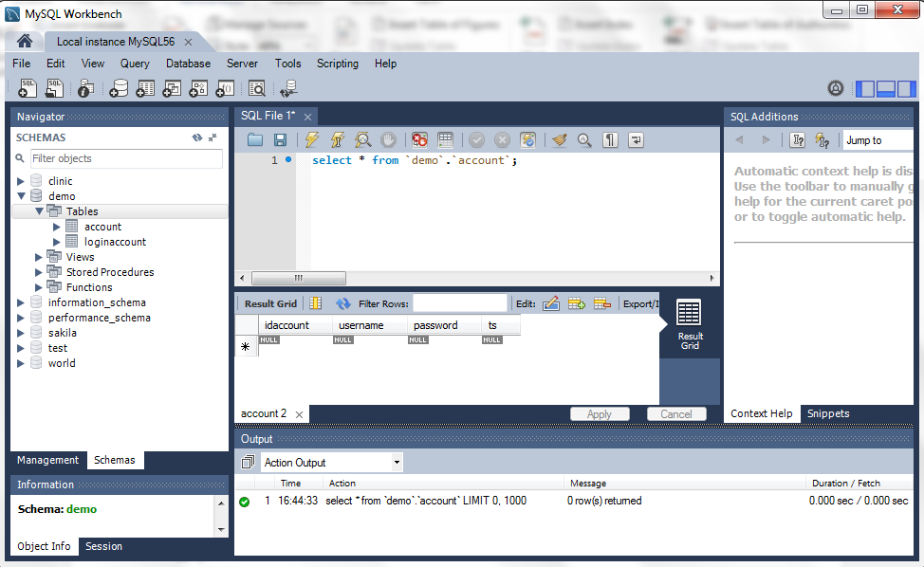Select the Result Grid view button
This screenshot has width=924, height=567.
click(x=690, y=324)
